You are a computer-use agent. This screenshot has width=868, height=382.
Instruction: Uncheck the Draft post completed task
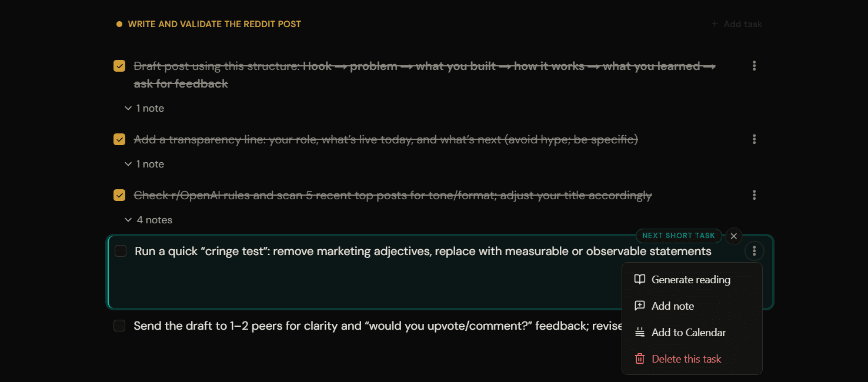(119, 66)
